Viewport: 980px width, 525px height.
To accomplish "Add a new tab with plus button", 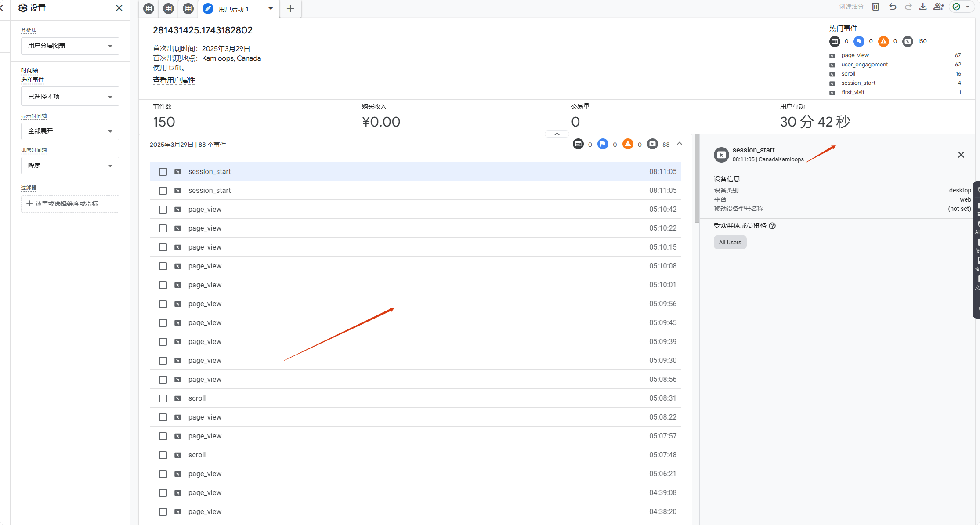I will coord(290,9).
